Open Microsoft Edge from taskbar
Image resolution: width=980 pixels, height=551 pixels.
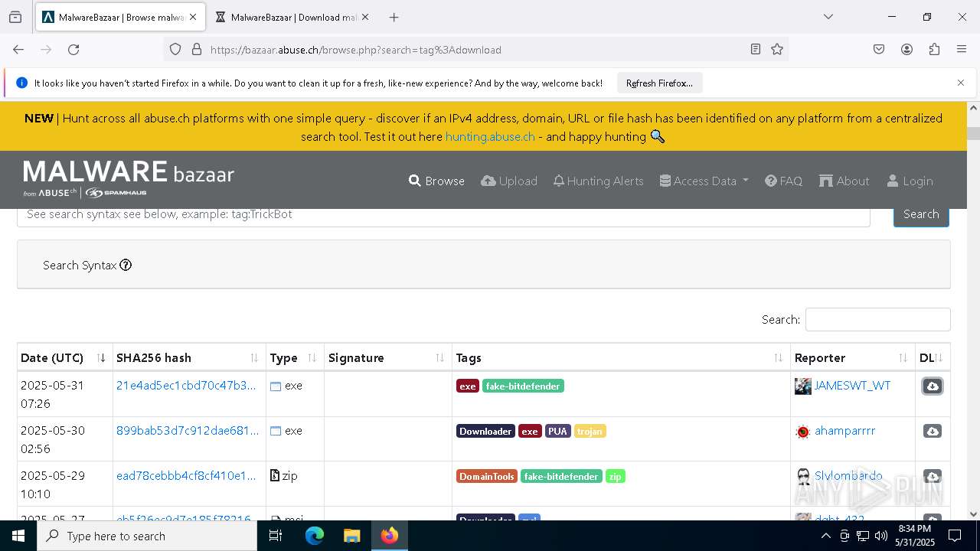(x=315, y=536)
